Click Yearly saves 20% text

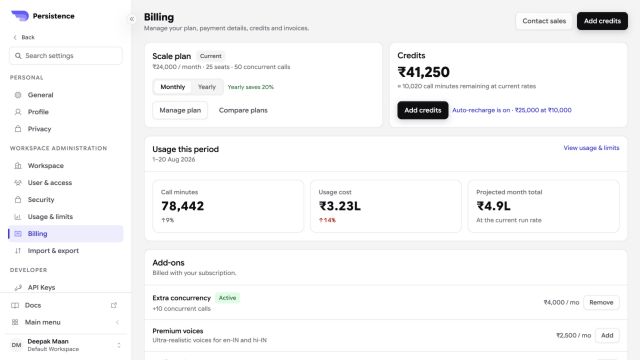point(251,87)
